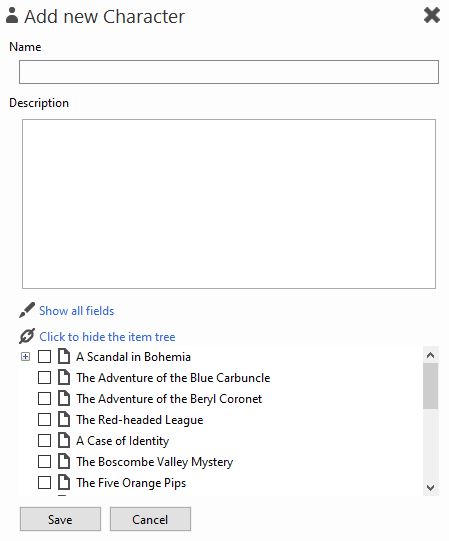Screen dimensions: 449x541
Task: Click the link chain icon beside hide item tree
Action: tap(27, 336)
